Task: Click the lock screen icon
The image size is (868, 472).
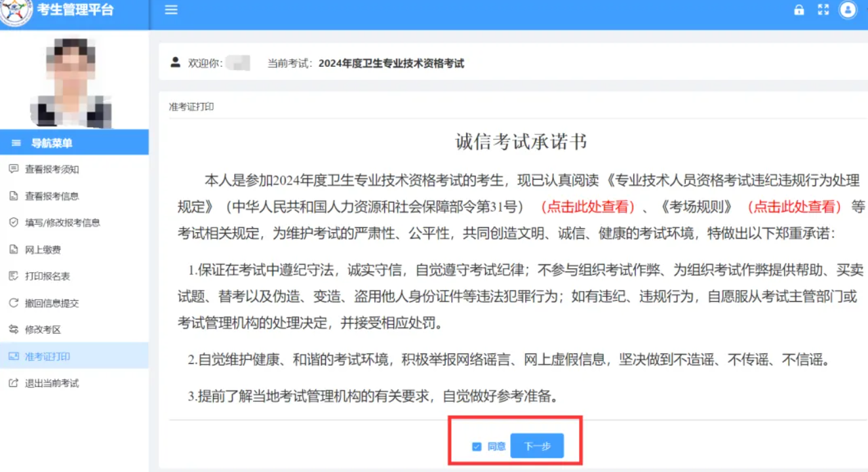Action: pos(799,10)
